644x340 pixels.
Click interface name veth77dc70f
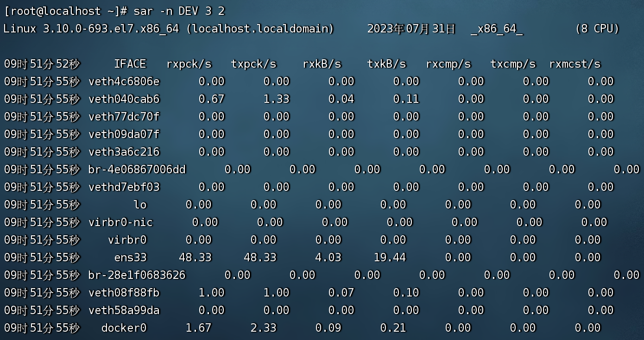point(124,117)
